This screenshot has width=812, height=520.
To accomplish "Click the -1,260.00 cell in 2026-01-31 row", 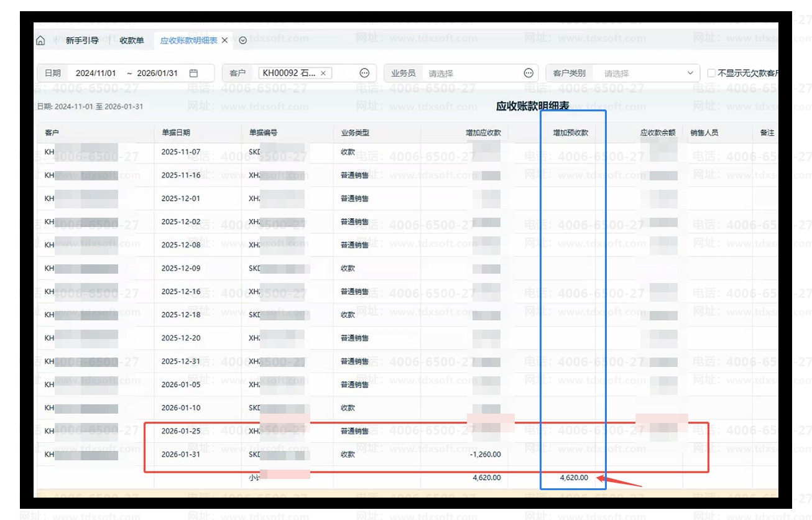I will [x=485, y=454].
